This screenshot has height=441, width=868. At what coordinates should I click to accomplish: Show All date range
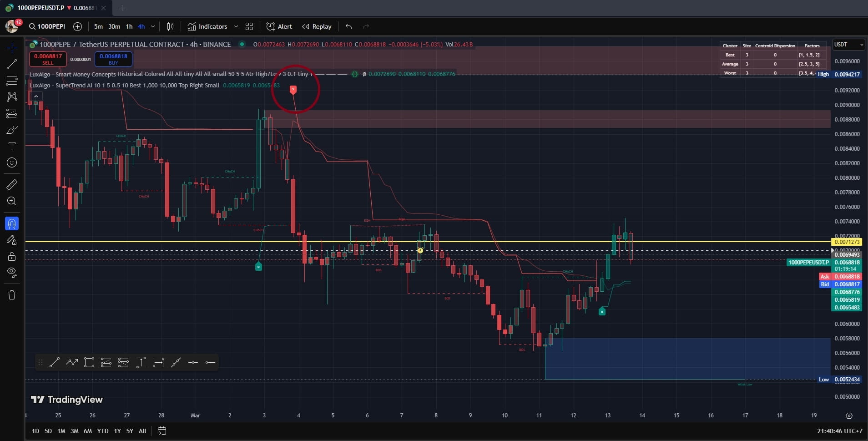point(142,431)
